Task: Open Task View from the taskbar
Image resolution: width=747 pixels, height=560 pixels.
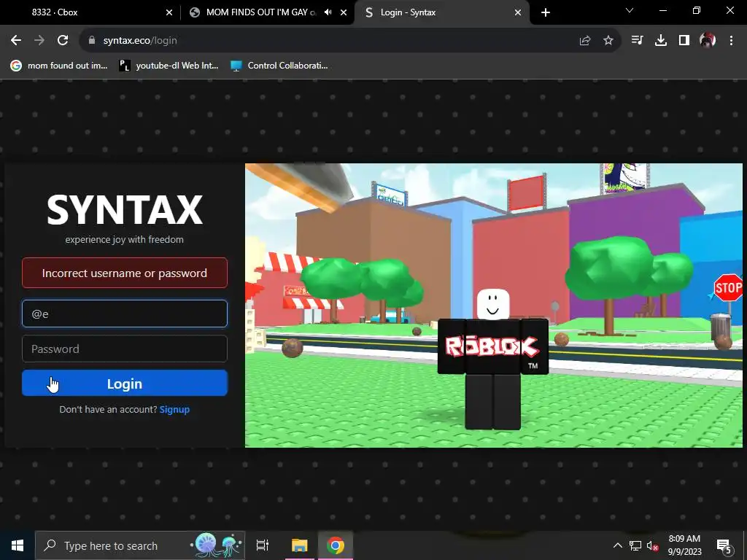Action: (263, 545)
